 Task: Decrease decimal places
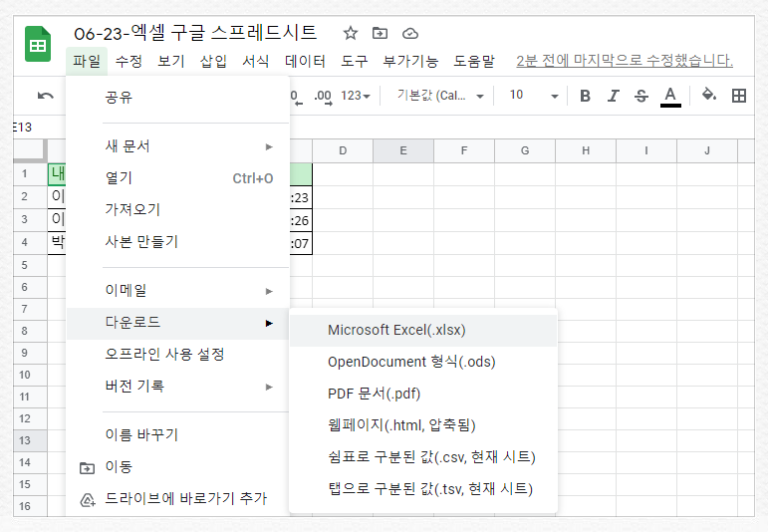click(296, 97)
